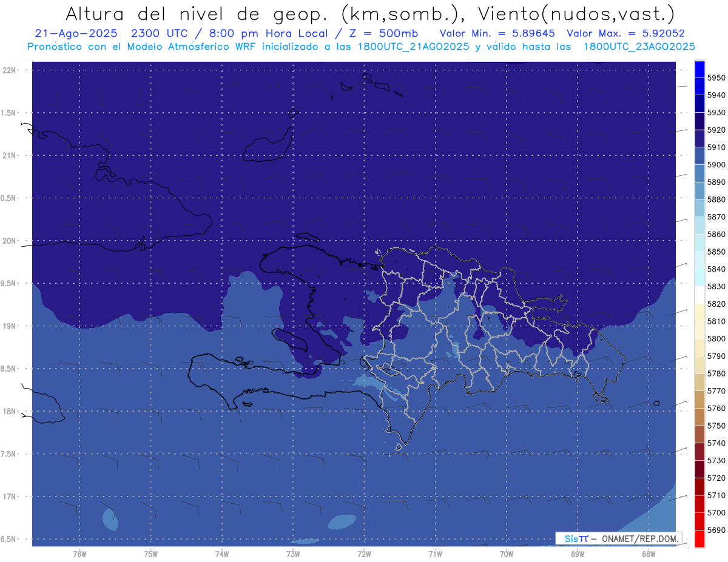Click the colorbar label '5710'
The width and height of the screenshot is (728, 562).
point(715,495)
